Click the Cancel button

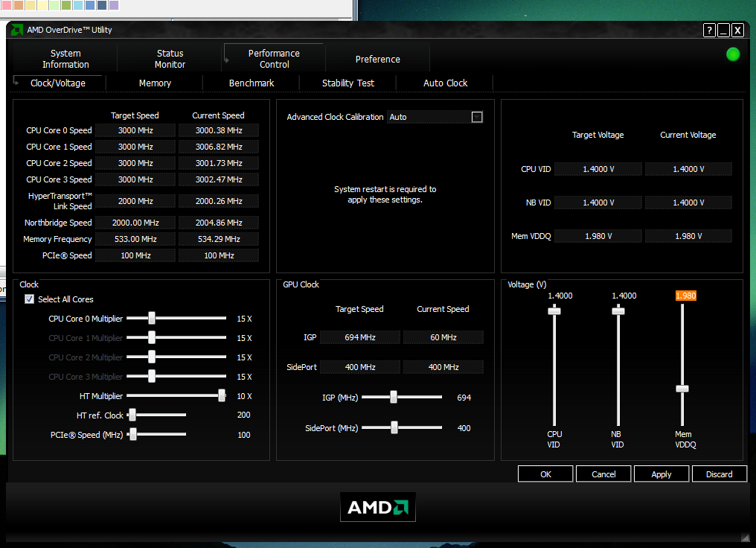(603, 474)
